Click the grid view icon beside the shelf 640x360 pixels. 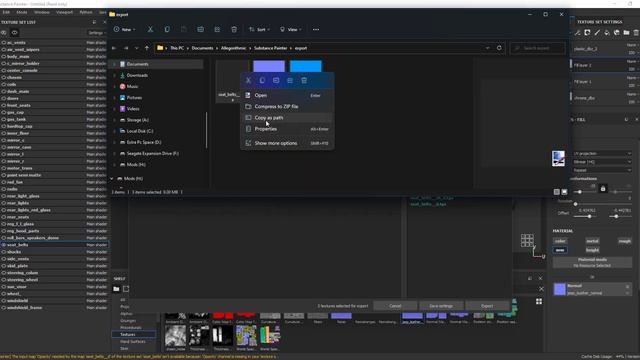pyautogui.click(x=539, y=301)
